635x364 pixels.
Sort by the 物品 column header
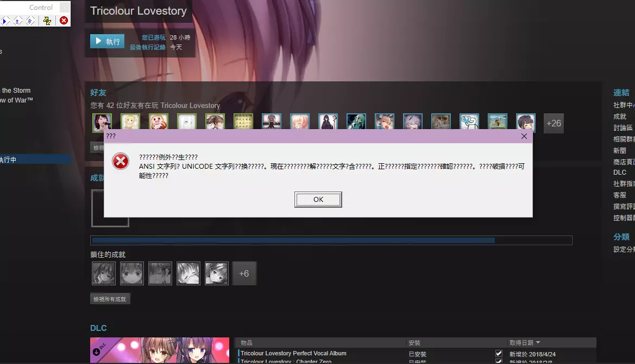tap(247, 342)
